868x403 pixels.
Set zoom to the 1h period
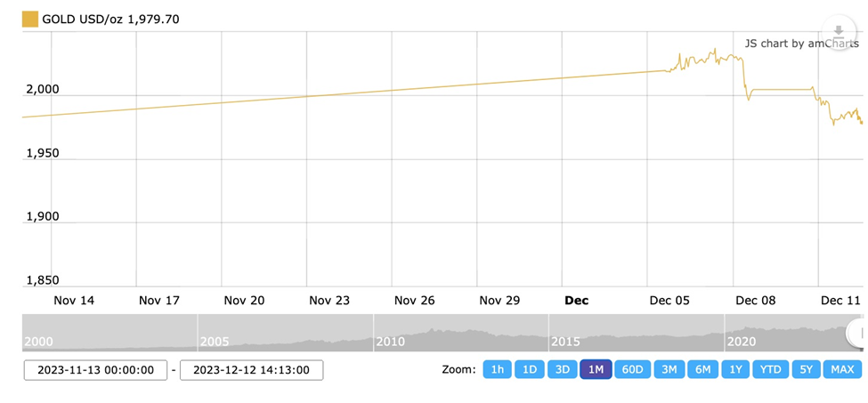click(x=497, y=369)
